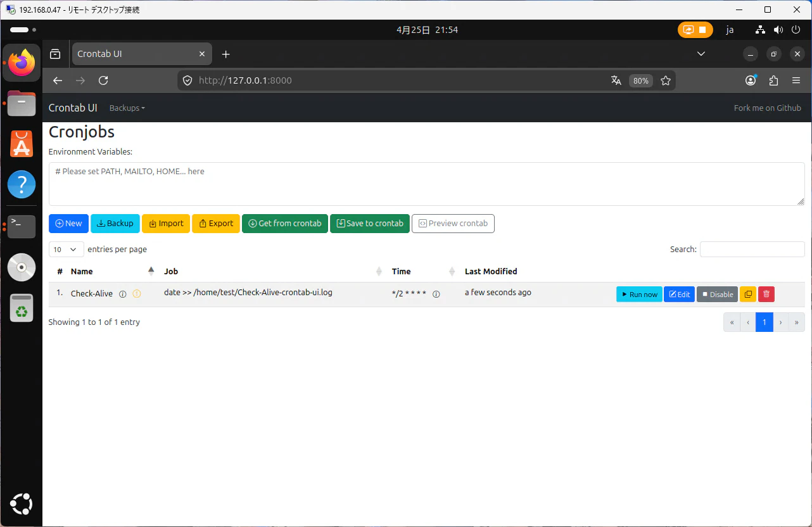Sort the table by Job column
Image resolution: width=812 pixels, height=527 pixels.
point(272,271)
